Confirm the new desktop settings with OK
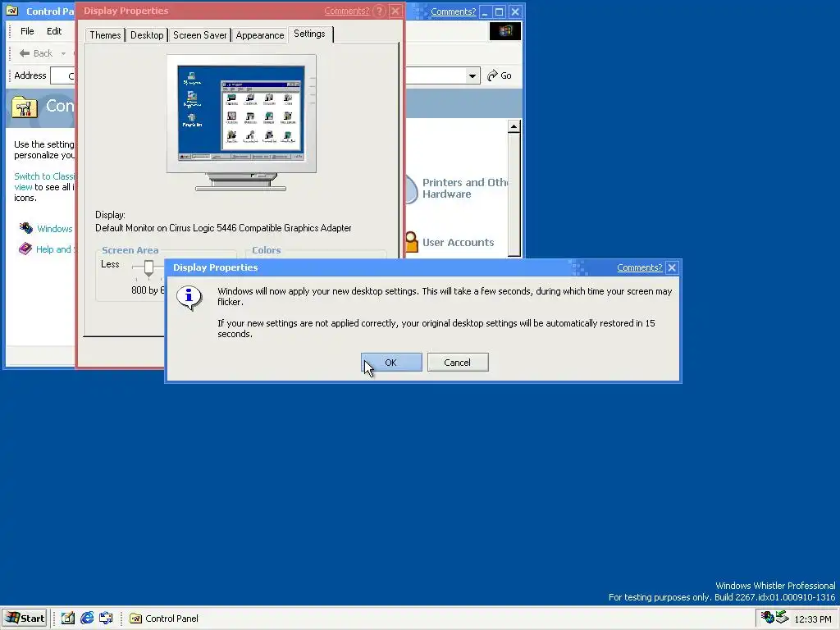Viewport: 840px width, 630px height. [x=391, y=363]
